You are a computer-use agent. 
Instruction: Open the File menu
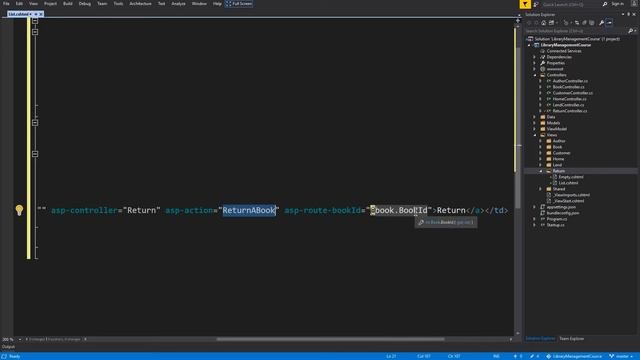click(x=6, y=4)
